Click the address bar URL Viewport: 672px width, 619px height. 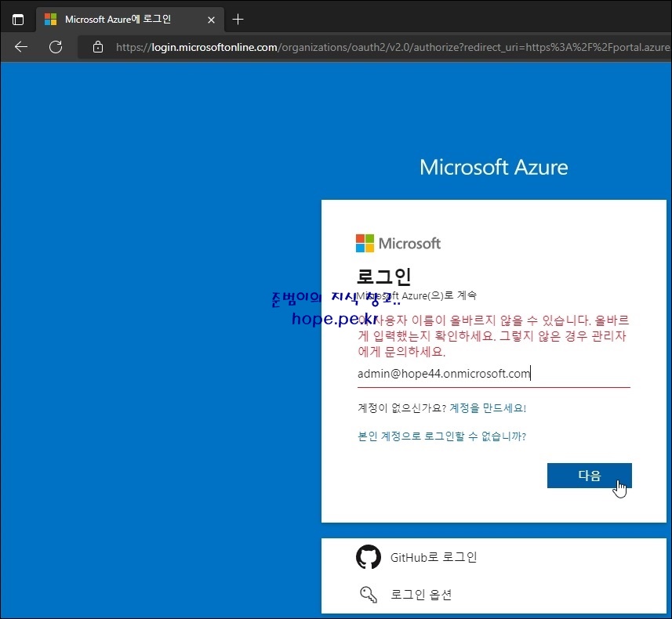(x=392, y=47)
